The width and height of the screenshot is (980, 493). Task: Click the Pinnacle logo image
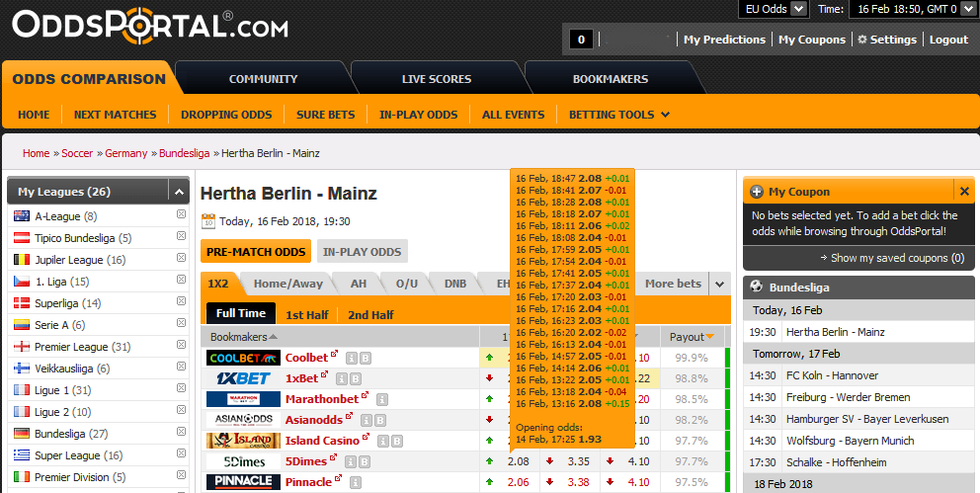243,482
